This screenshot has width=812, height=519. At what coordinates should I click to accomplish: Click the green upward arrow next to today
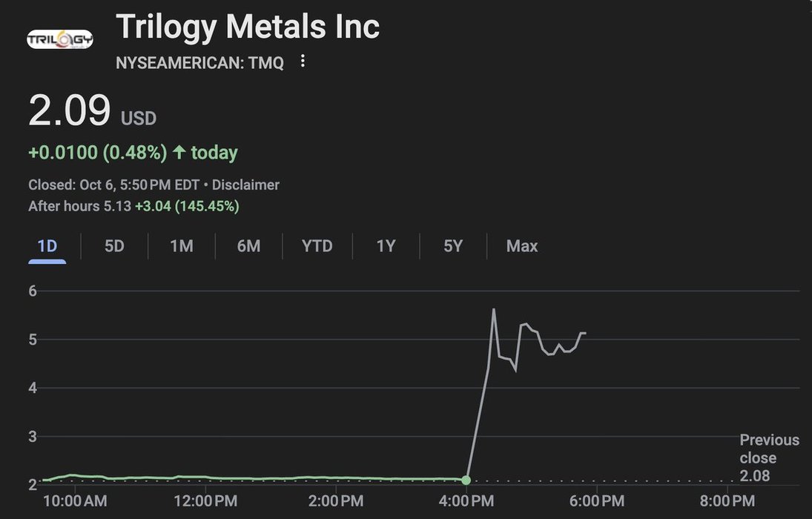pyautogui.click(x=179, y=153)
